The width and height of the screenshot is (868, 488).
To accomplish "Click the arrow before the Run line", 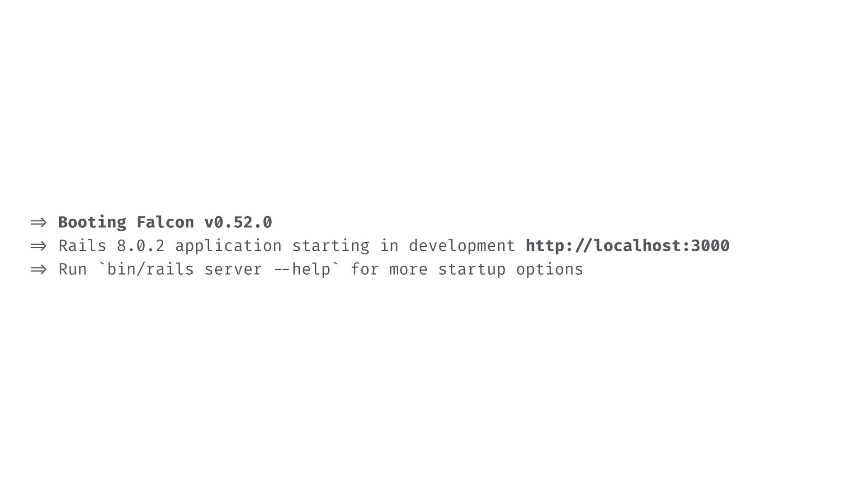I will (38, 269).
